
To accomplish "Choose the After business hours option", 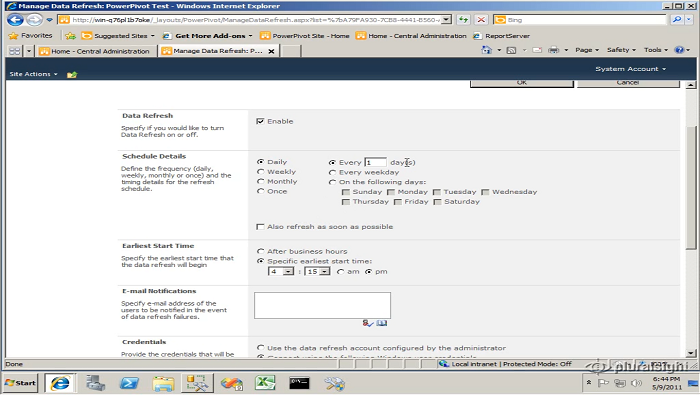I will pos(261,251).
